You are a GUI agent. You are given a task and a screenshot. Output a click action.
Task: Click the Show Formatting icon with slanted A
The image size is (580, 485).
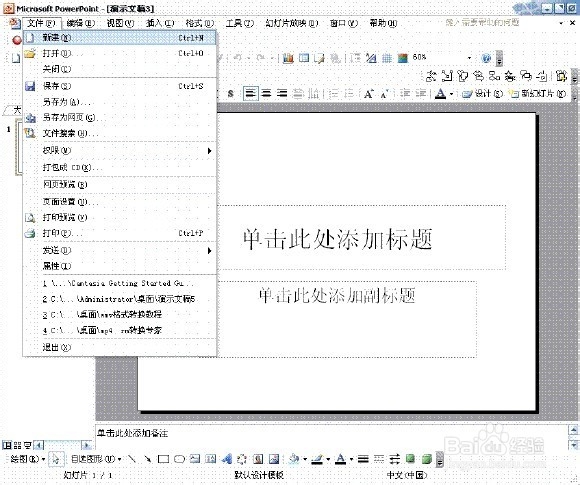tap(371, 58)
